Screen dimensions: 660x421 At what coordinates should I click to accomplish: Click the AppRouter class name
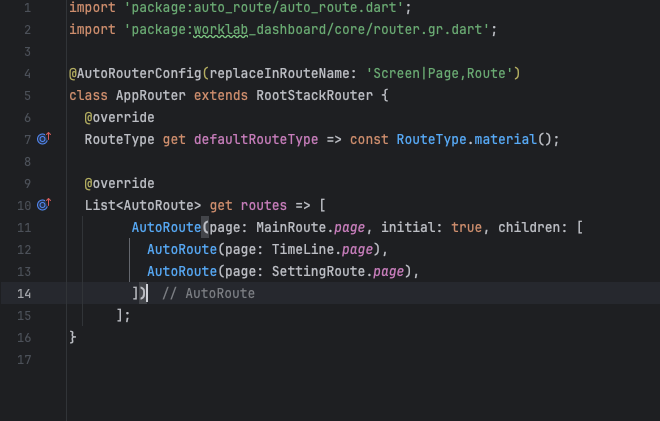(151, 96)
